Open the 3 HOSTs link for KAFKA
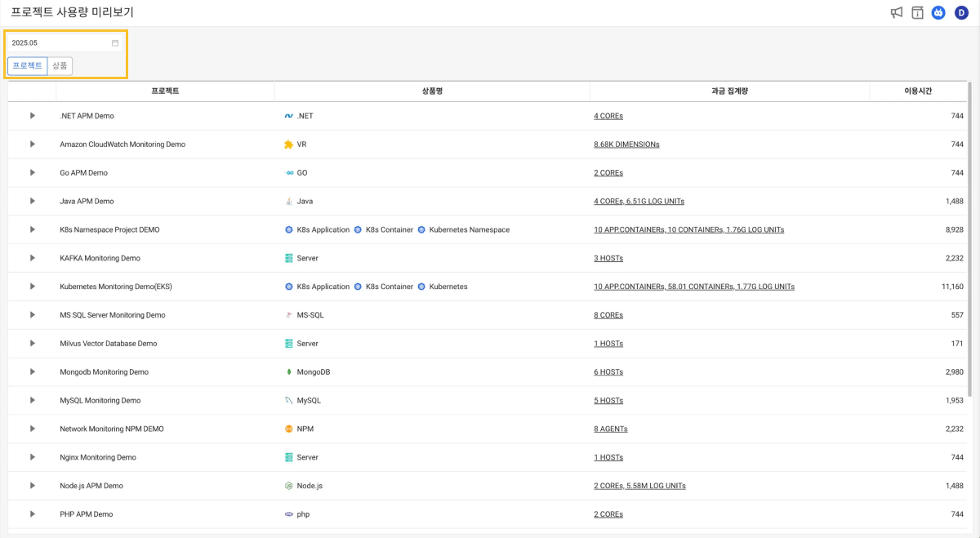This screenshot has width=980, height=538. click(x=608, y=258)
